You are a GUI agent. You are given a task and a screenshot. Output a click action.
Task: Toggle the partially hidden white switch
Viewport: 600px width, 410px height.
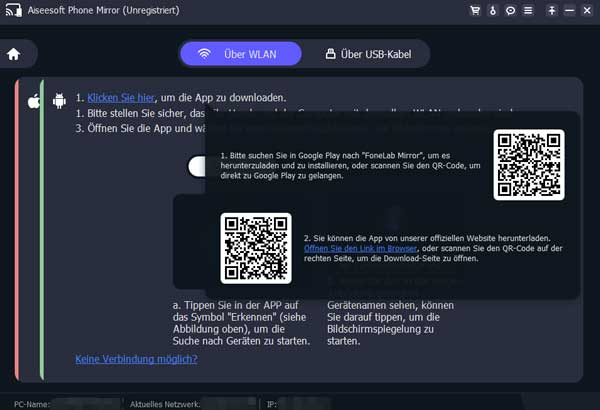[198, 167]
